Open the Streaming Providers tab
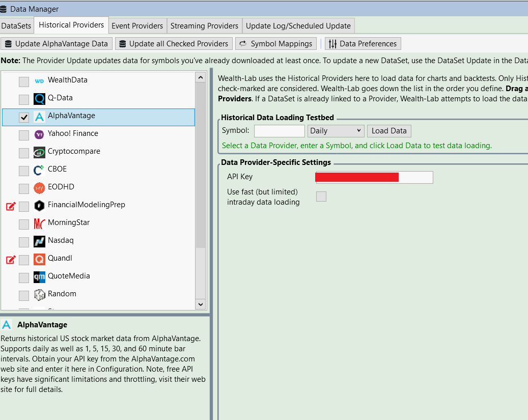The image size is (528, 420). (x=204, y=26)
